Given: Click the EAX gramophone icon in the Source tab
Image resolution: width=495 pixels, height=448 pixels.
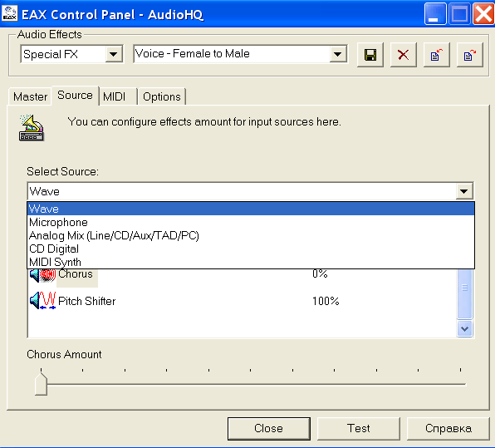Looking at the screenshot, I should [32, 128].
